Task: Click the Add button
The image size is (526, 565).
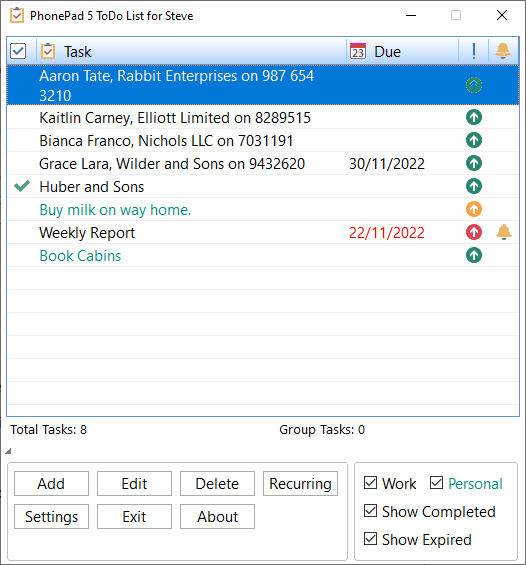Action: [52, 484]
